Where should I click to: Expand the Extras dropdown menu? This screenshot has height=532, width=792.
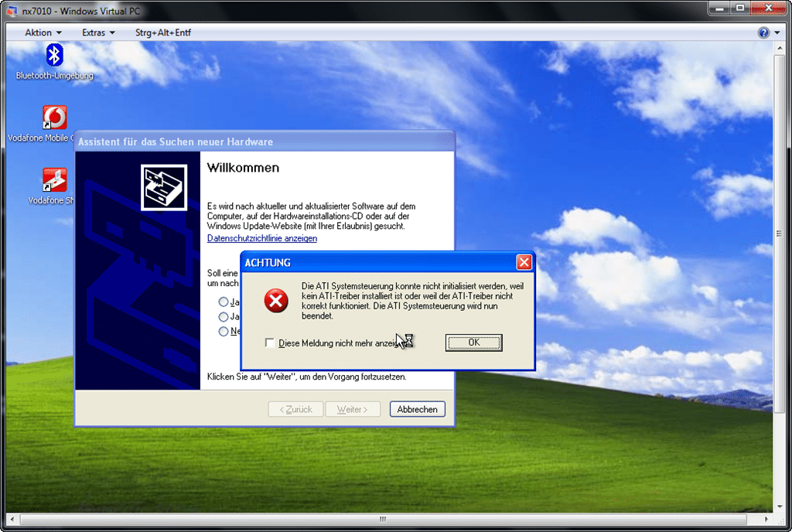pos(98,32)
